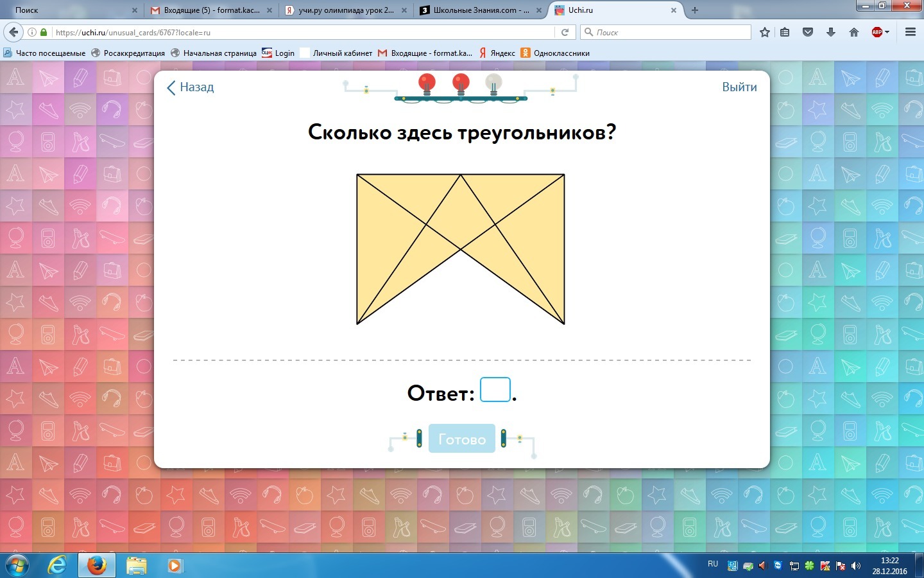This screenshot has height=578, width=924.
Task: Click the triangles puzzle figure
Action: 461,249
